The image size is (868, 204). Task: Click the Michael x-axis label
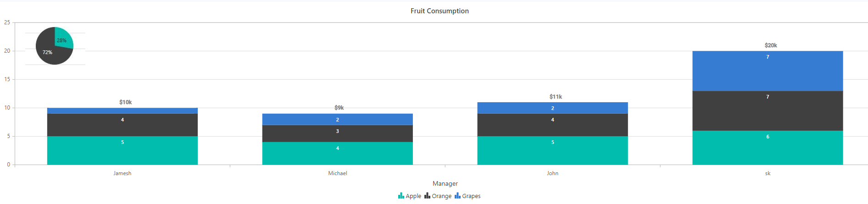tap(338, 173)
